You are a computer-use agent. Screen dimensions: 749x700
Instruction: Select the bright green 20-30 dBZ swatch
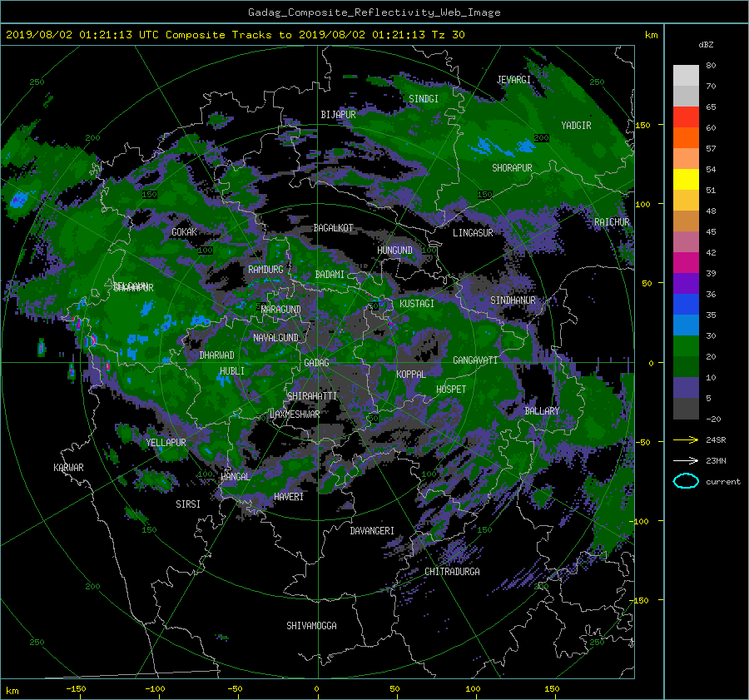click(686, 345)
